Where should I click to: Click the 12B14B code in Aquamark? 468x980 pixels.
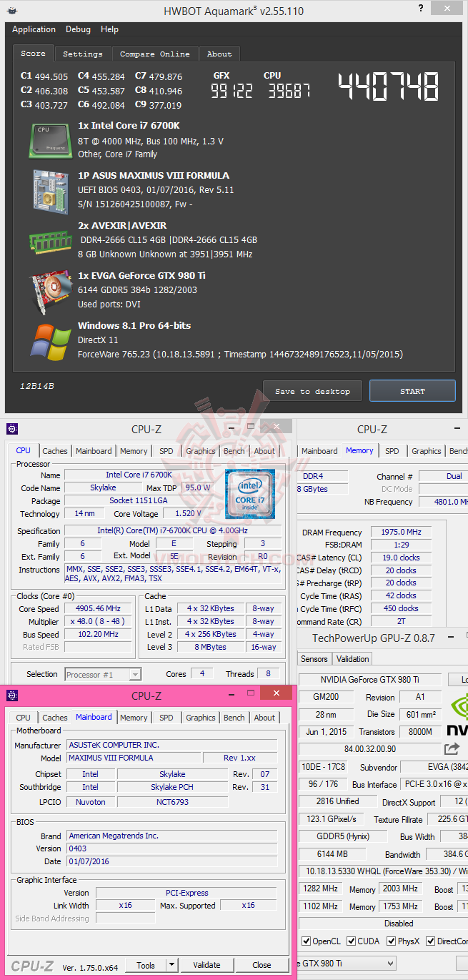click(37, 387)
